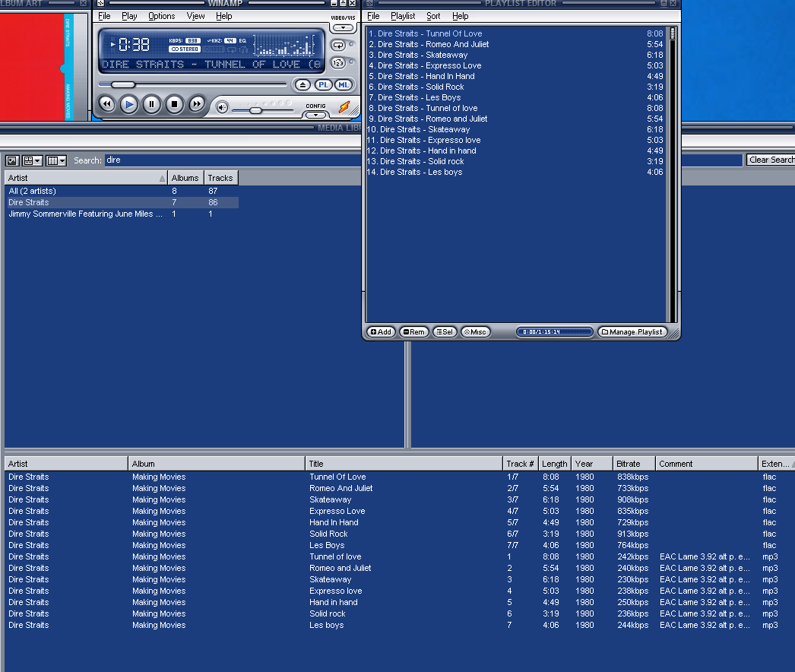Click the Albums column header
795x672 pixels.
(185, 178)
